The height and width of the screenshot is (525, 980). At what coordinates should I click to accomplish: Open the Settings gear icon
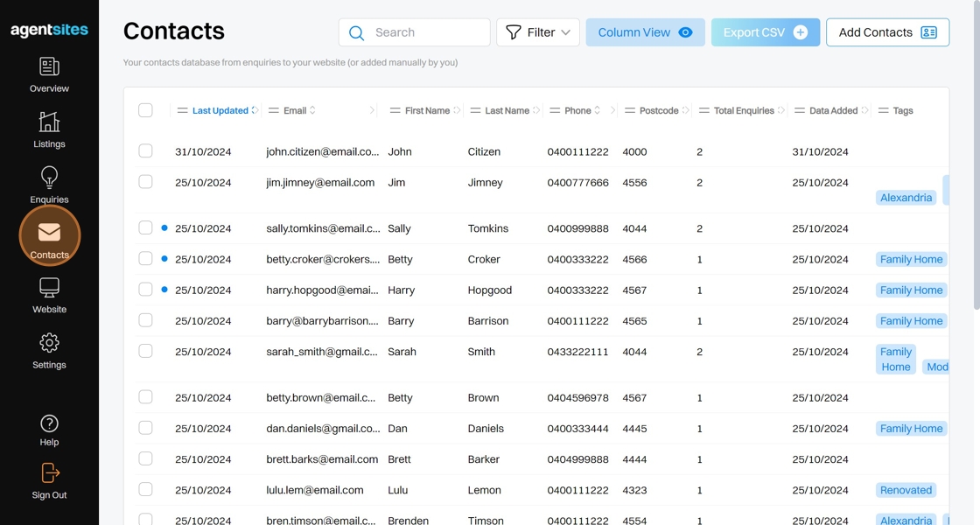tap(49, 342)
